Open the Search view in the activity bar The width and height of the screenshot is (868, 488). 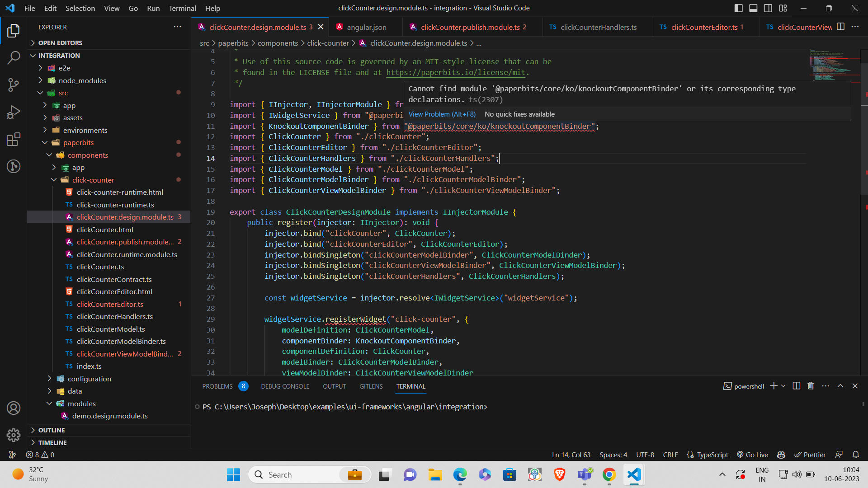[14, 58]
